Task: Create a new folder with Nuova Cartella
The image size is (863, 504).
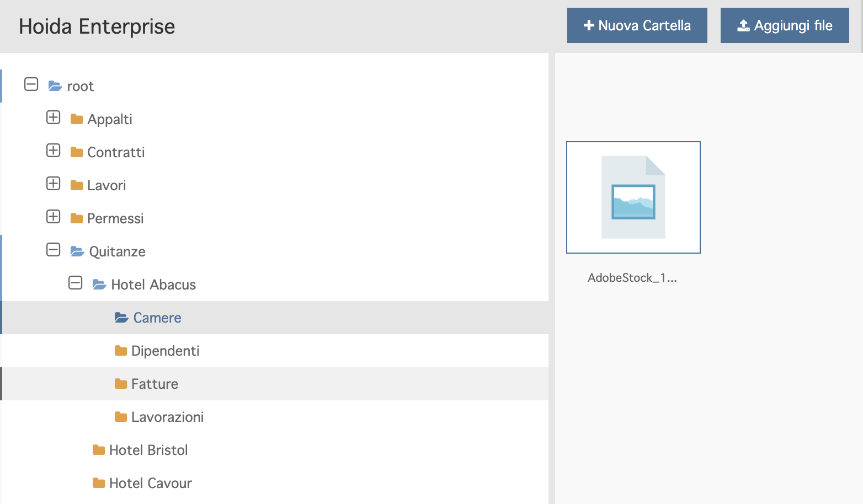Action: [x=637, y=25]
